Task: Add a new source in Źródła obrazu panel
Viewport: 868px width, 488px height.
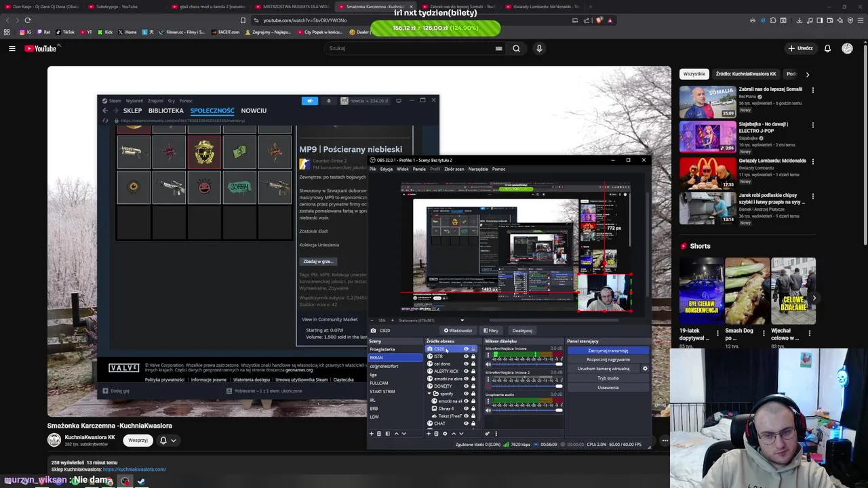Action: click(x=429, y=434)
